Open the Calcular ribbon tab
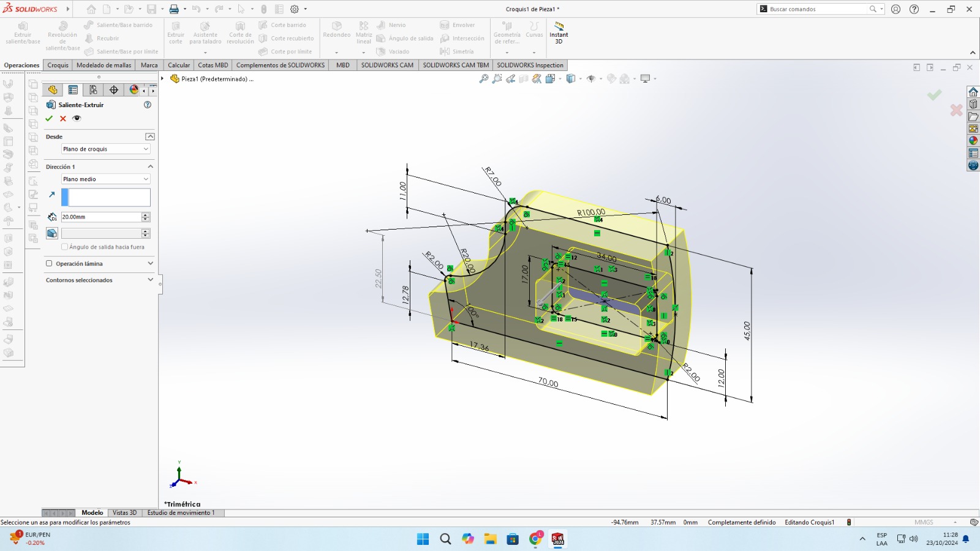The image size is (980, 551). tap(179, 66)
